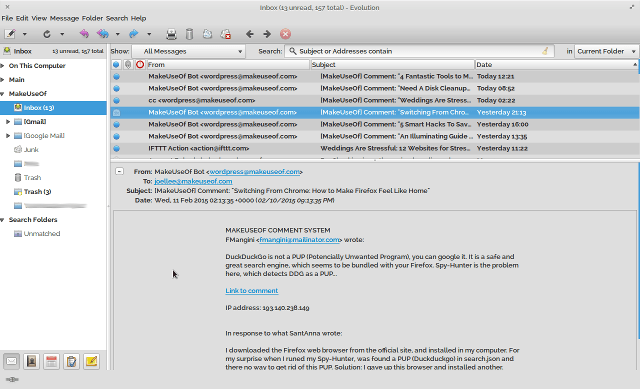Image resolution: width=640 pixels, height=389 pixels.
Task: Sort messages by the Subject column
Action: (x=392, y=64)
